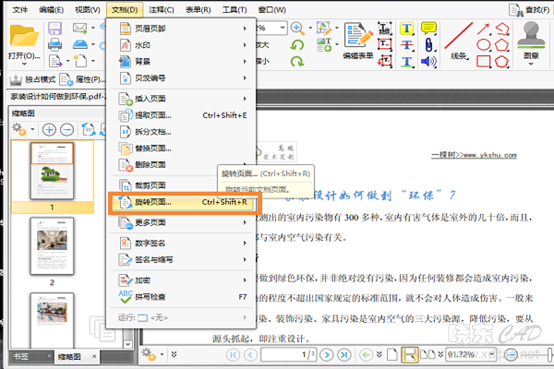Viewport: 554px width, 369px height.
Task: Choose 替换页面 menu item
Action: [182, 148]
